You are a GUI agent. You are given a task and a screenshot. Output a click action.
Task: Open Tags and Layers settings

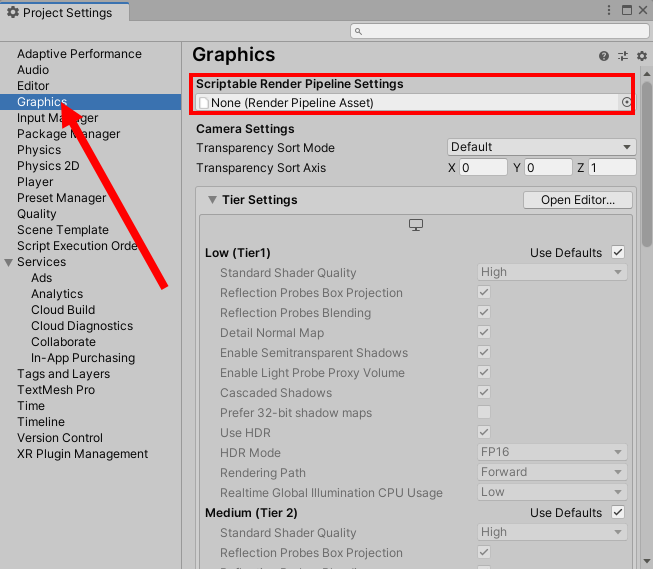[64, 374]
